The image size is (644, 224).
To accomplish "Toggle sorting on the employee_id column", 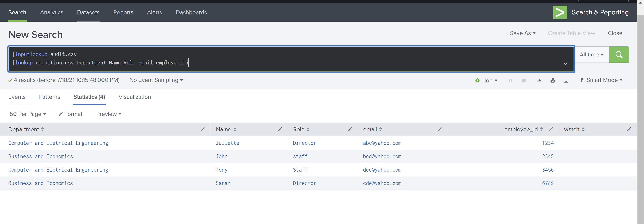I will click(542, 129).
